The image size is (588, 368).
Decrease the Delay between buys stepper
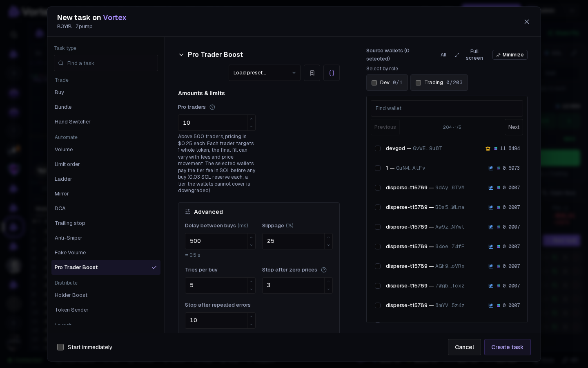click(x=251, y=245)
